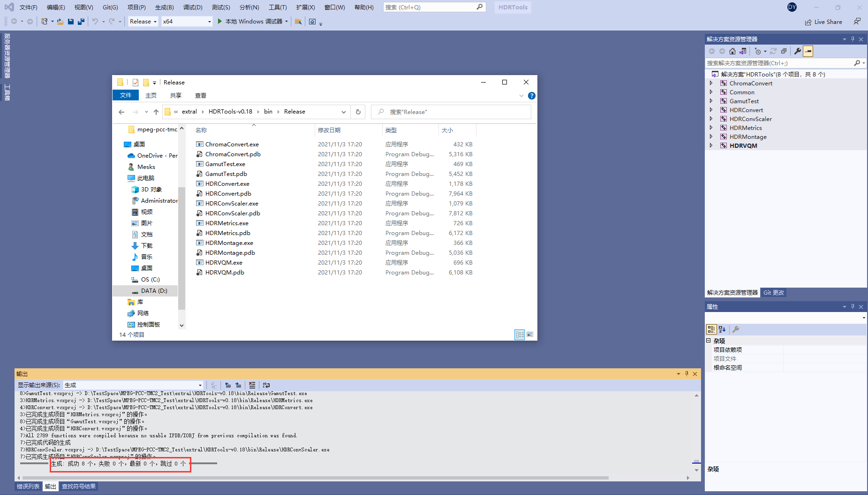Click the Home icon in Solution Explorer
The width and height of the screenshot is (868, 495).
click(732, 51)
